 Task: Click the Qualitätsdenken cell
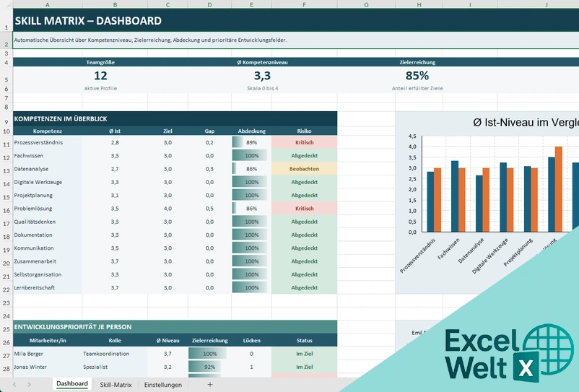(47, 222)
